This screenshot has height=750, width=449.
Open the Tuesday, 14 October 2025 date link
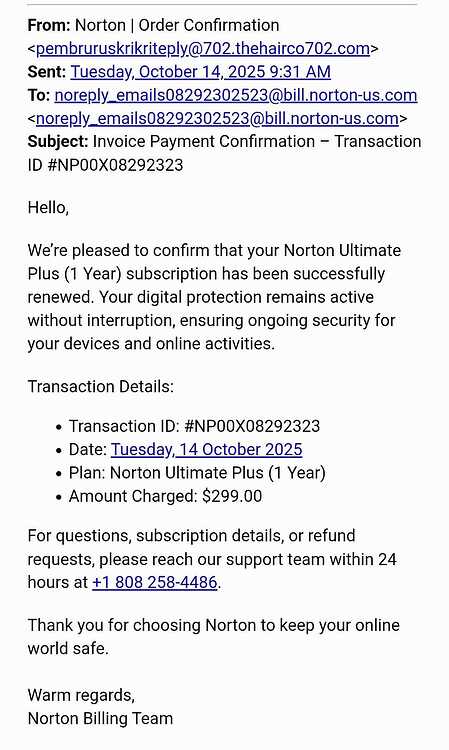click(207, 450)
